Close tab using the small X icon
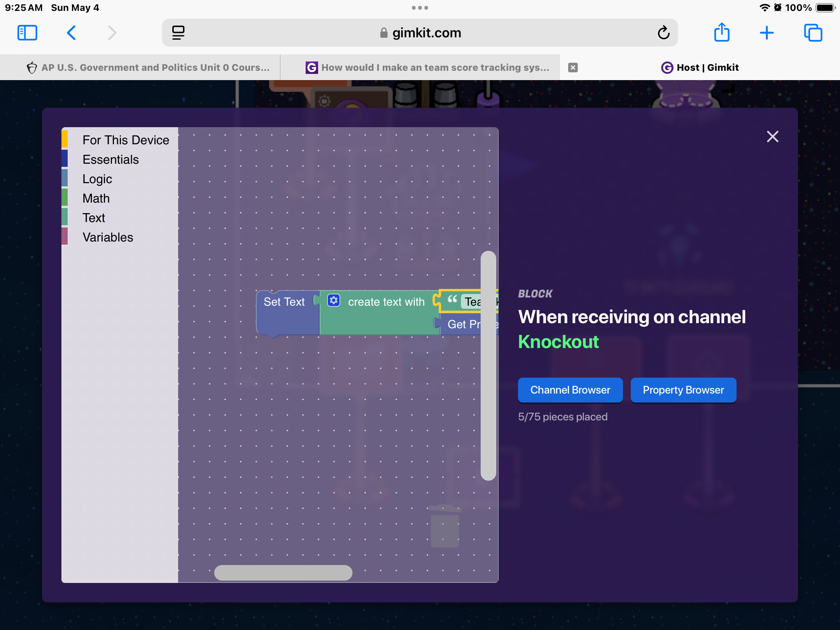Viewport: 840px width, 630px height. coord(573,68)
